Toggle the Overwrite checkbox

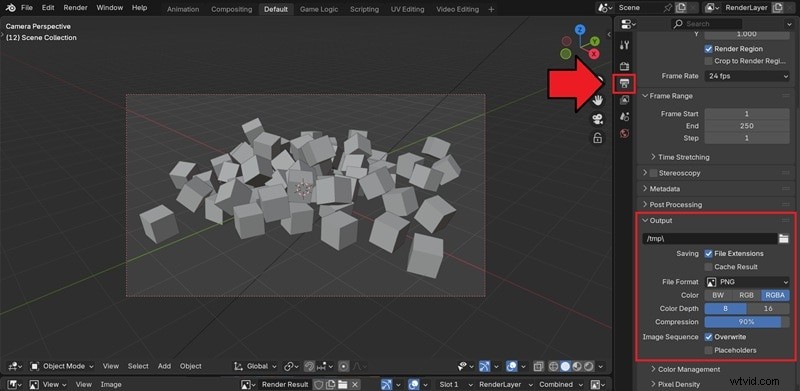tap(708, 337)
